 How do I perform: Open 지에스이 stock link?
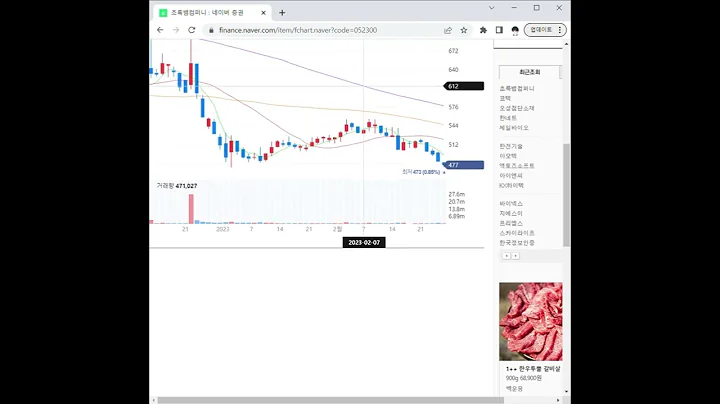[x=511, y=213]
